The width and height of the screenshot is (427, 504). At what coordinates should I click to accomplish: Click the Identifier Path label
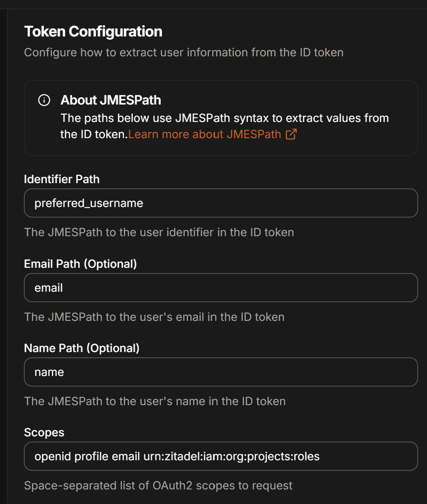(62, 179)
